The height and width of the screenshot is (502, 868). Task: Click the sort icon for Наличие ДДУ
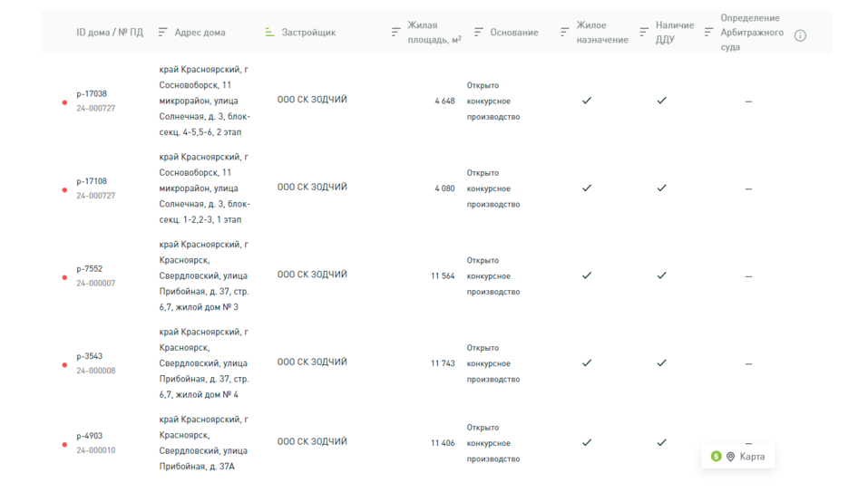644,33
